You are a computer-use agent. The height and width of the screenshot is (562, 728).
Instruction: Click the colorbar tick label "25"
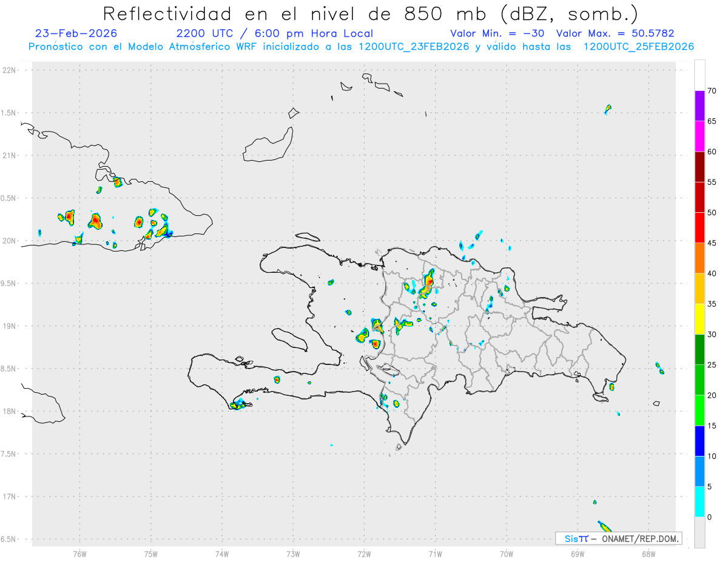[x=712, y=365]
